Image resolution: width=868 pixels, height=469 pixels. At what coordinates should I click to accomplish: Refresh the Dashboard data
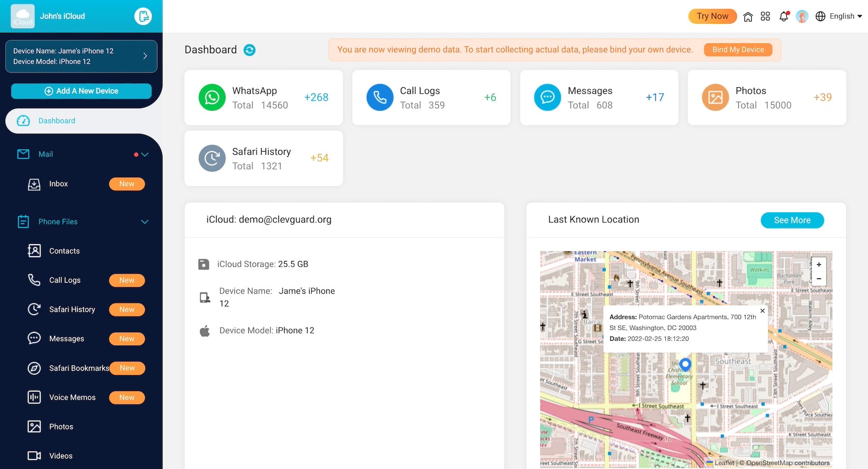(x=249, y=50)
